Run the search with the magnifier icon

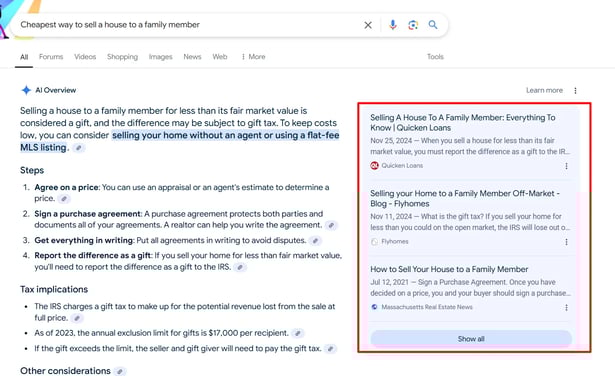(433, 25)
